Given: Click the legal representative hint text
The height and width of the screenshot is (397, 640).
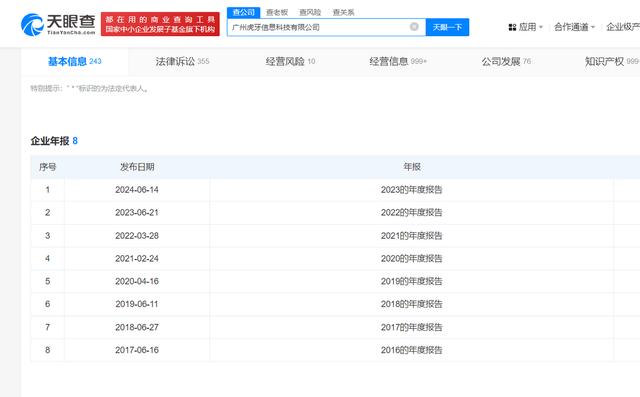Looking at the screenshot, I should coord(90,89).
